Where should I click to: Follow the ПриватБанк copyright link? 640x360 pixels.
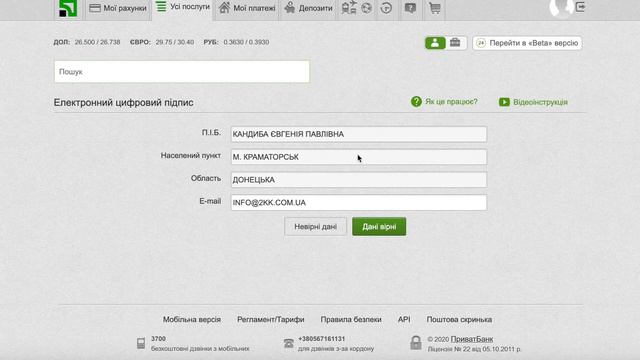pos(472,339)
